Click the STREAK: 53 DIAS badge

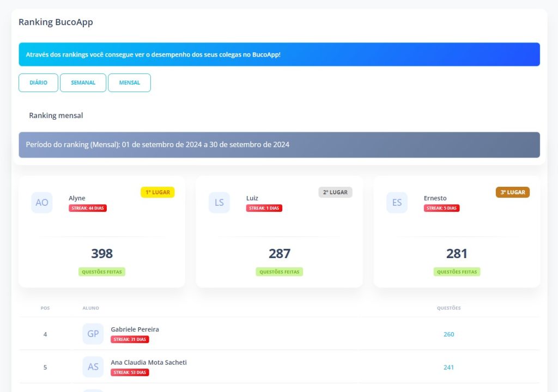[130, 372]
